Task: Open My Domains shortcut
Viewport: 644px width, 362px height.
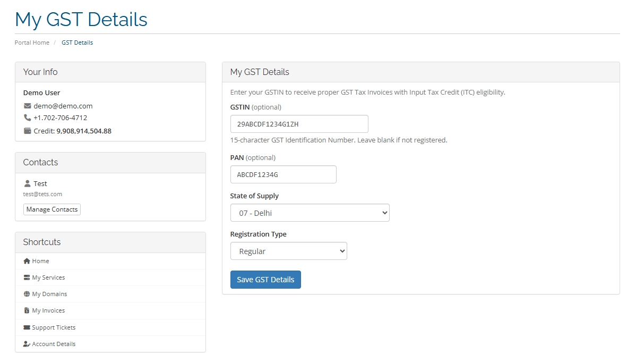Action: pos(110,294)
